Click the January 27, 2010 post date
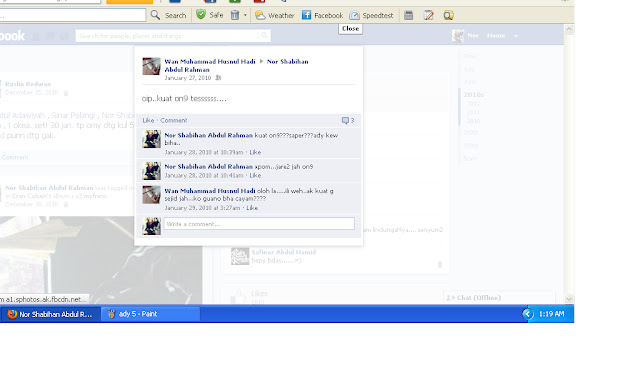This screenshot has height=375, width=640. click(x=188, y=78)
